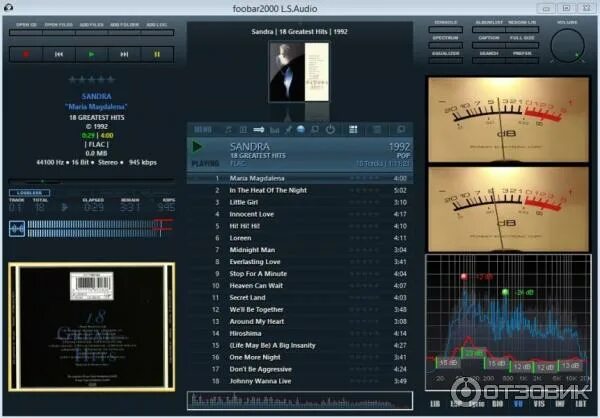Click the pin toolbar icon
600x418 pixels.
[288, 130]
